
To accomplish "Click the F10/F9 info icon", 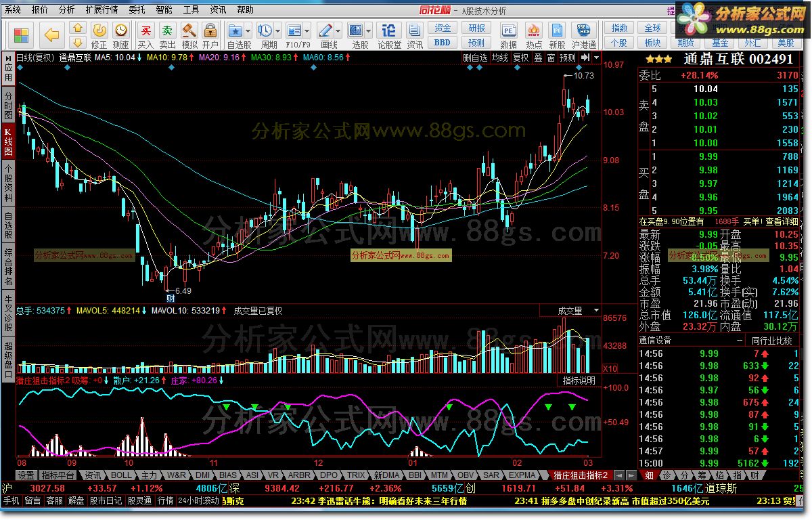I will coord(294,30).
